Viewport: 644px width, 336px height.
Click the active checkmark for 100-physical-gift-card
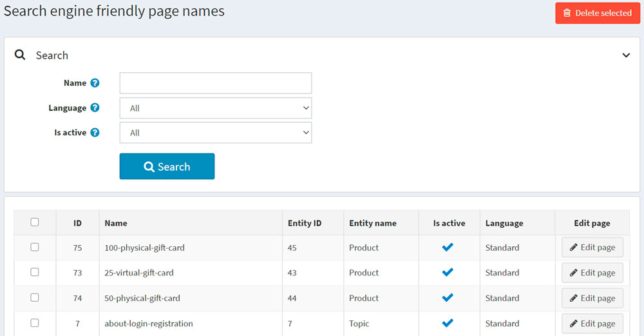(448, 247)
